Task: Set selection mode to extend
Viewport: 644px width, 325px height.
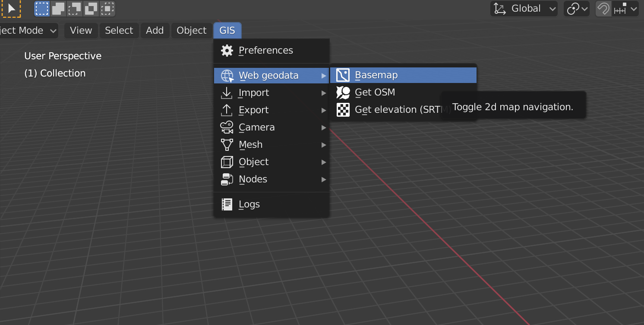Action: (x=58, y=8)
